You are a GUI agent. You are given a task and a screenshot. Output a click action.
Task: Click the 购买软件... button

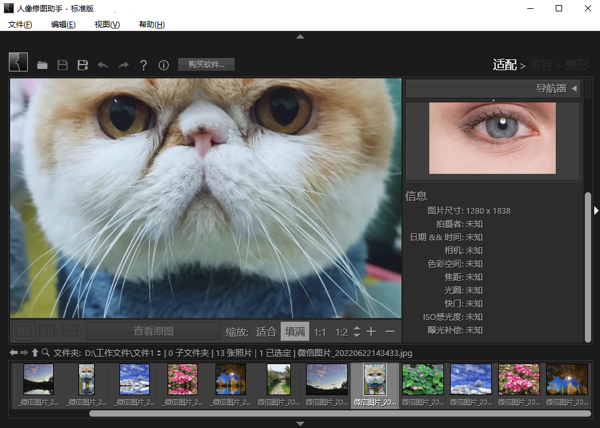point(206,65)
